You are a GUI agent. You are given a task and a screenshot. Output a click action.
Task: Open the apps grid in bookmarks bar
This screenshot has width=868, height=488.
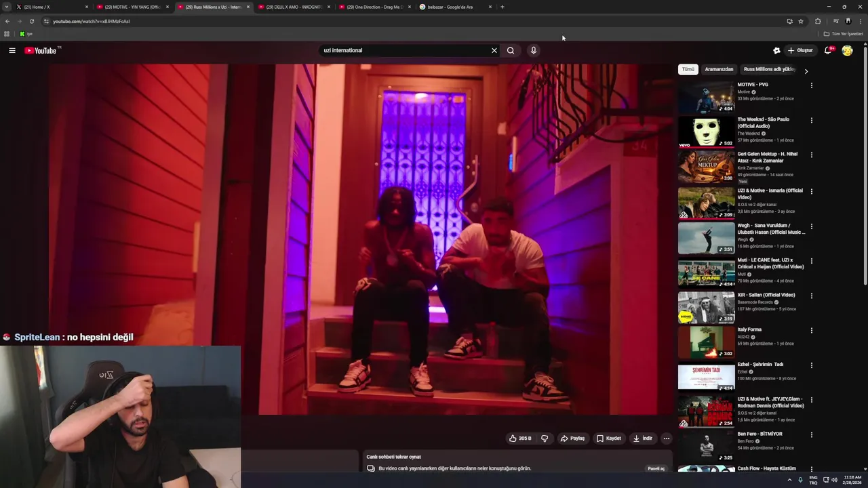(7, 34)
